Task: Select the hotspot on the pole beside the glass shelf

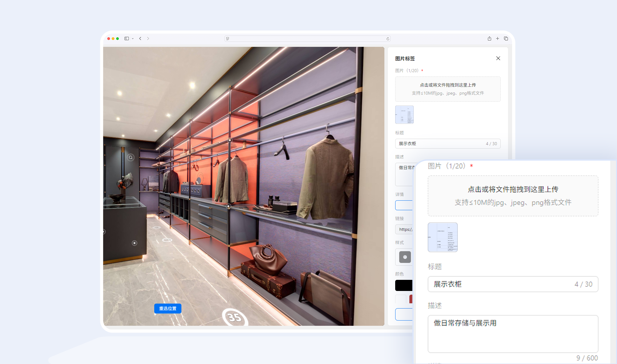Action: pos(229,206)
